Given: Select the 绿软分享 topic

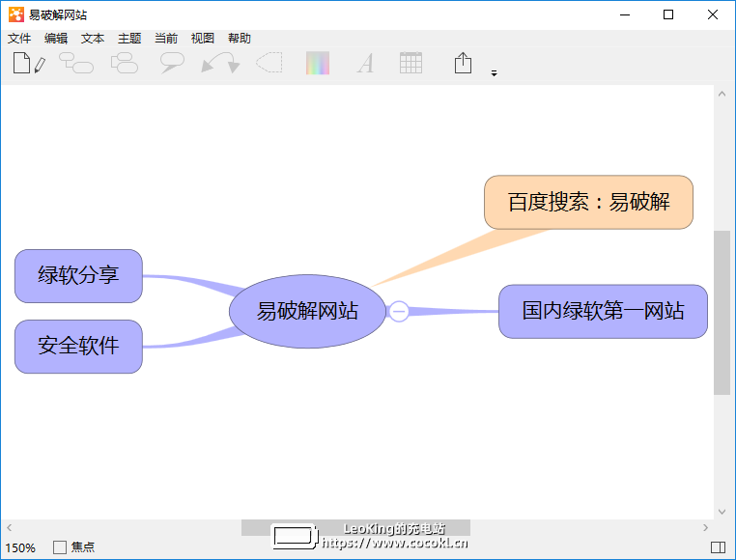Looking at the screenshot, I should [78, 276].
